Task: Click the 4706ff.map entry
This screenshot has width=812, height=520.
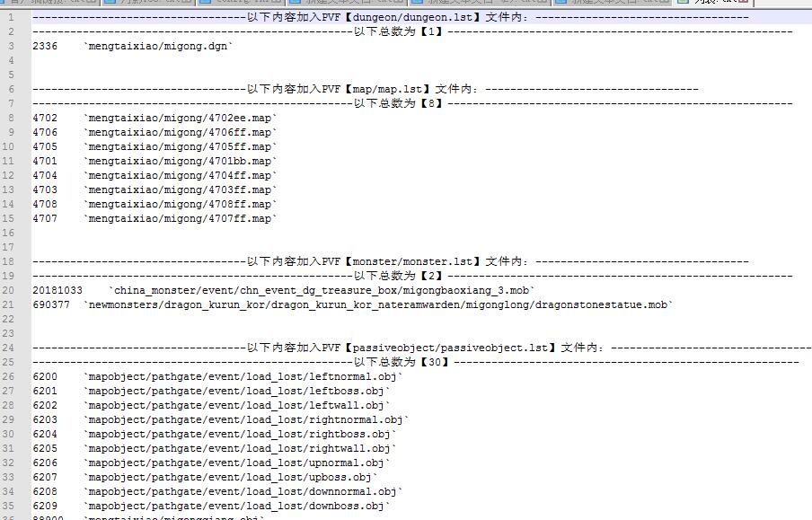Action: tap(180, 132)
